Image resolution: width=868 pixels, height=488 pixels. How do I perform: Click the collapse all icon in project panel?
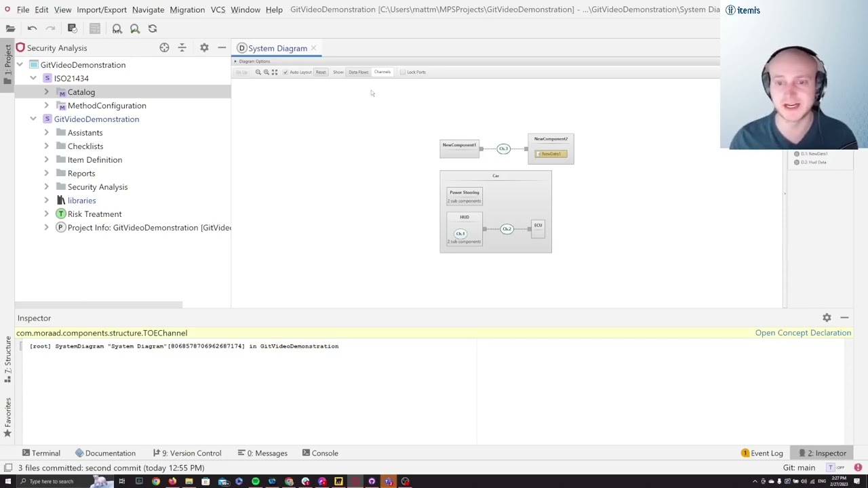point(182,47)
